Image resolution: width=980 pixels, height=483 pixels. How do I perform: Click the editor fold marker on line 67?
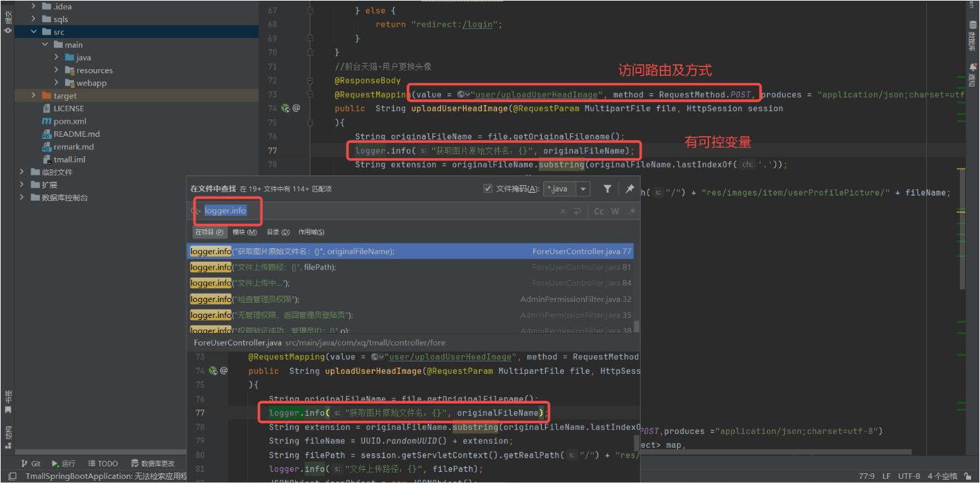pos(310,10)
